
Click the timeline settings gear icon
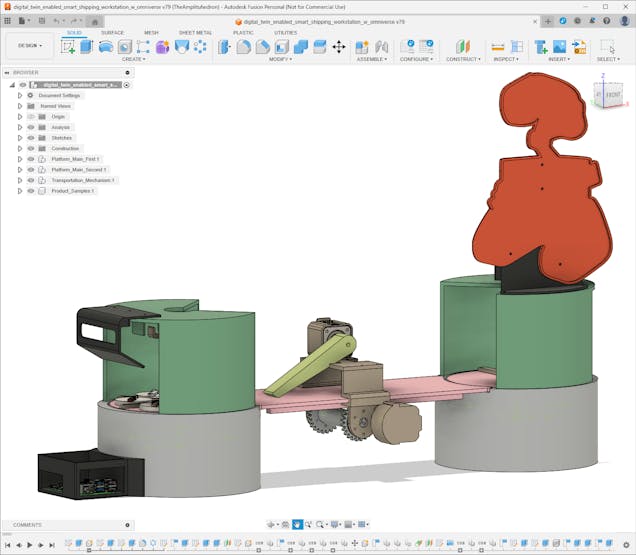pos(626,545)
